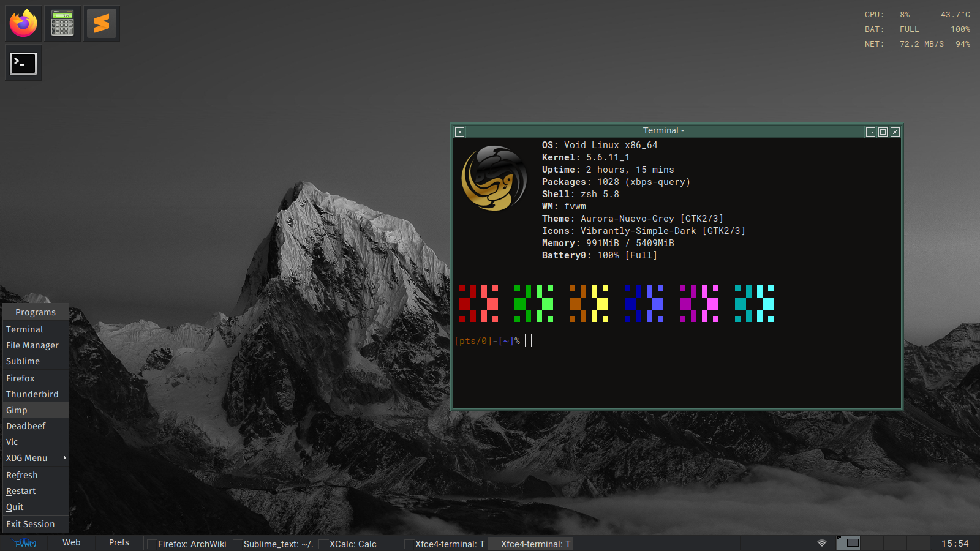Click the terminal prompt cursor

pos(529,340)
